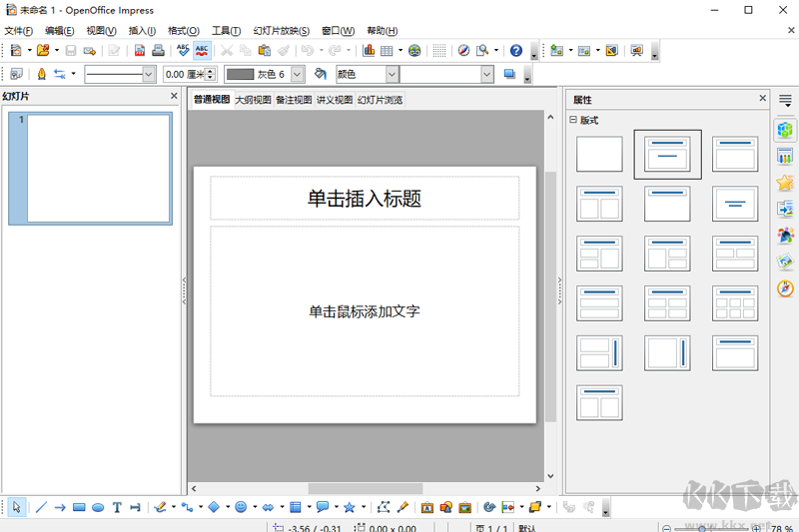Select the Rectangle drawing tool
The image size is (799, 532).
coord(79,507)
